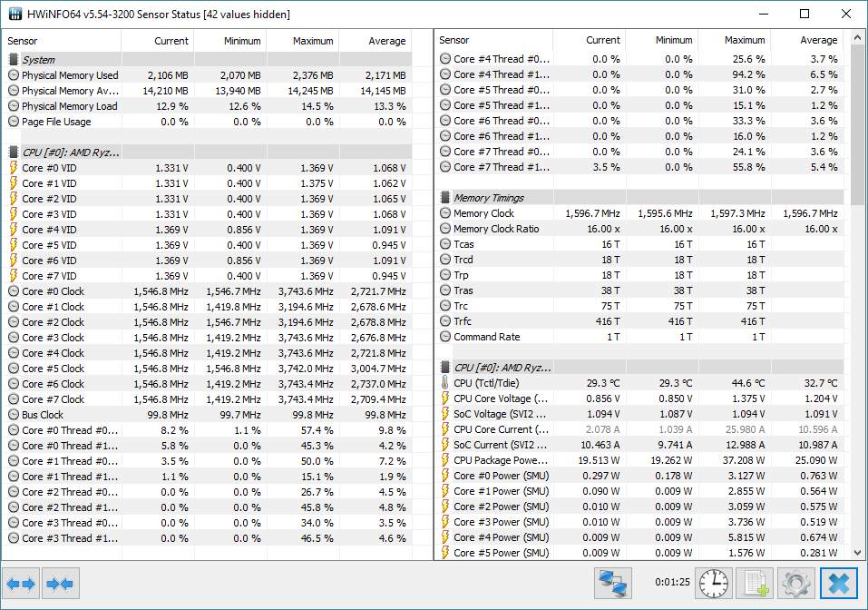Click the Memory Timings group chip icon

click(445, 197)
